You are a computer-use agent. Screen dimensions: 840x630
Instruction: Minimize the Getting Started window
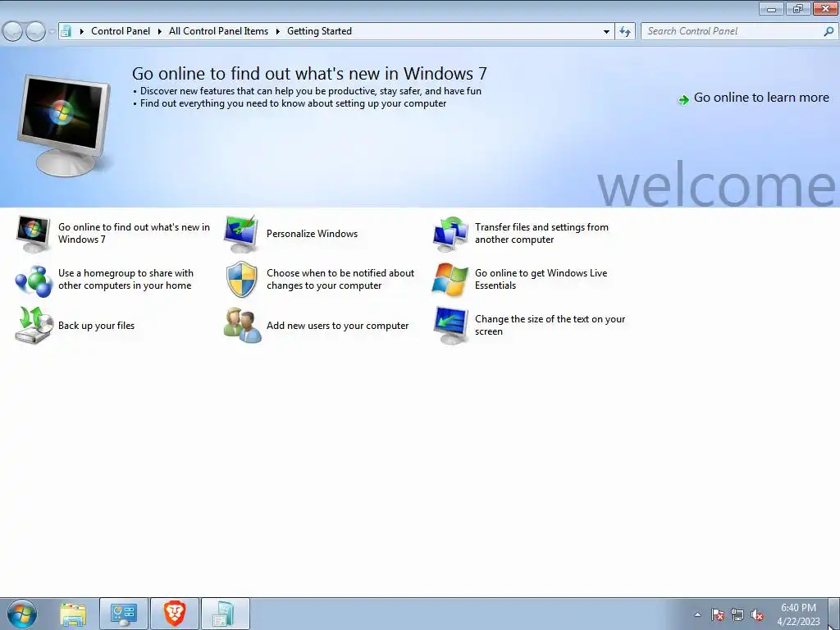pos(771,9)
